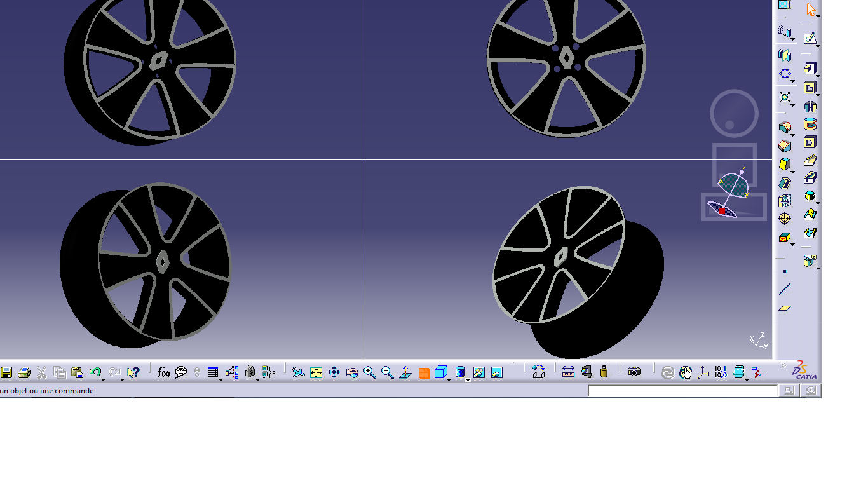Select the Pocket tool
Image resolution: width=868 pixels, height=488 pixels.
(x=810, y=87)
